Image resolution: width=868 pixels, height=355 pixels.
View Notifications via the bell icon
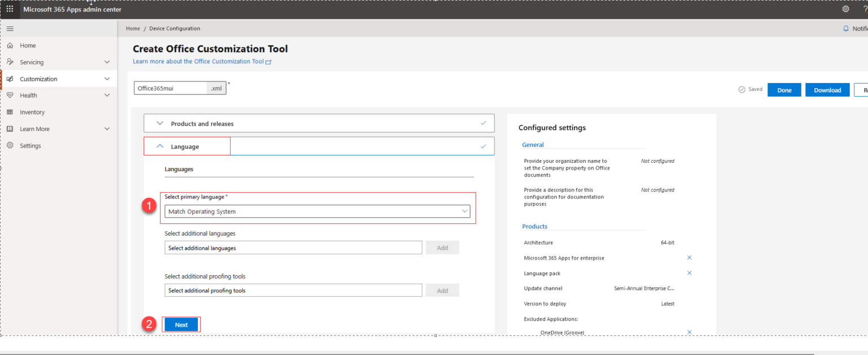[845, 28]
